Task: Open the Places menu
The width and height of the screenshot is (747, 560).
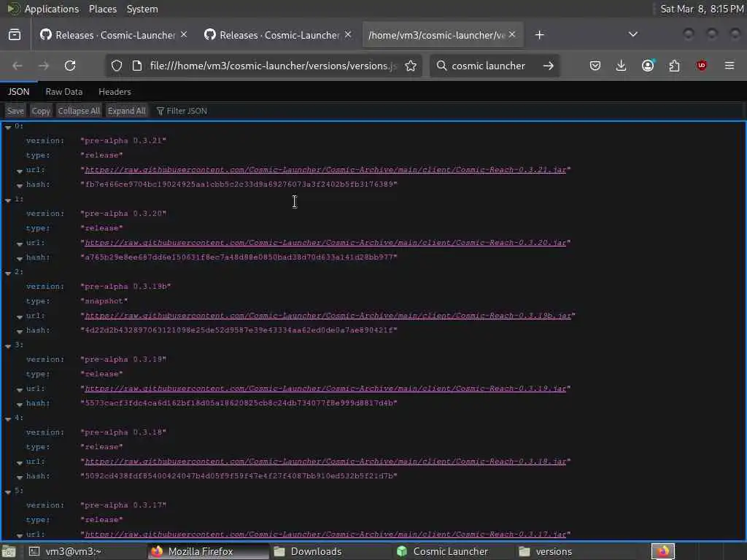Action: click(102, 9)
